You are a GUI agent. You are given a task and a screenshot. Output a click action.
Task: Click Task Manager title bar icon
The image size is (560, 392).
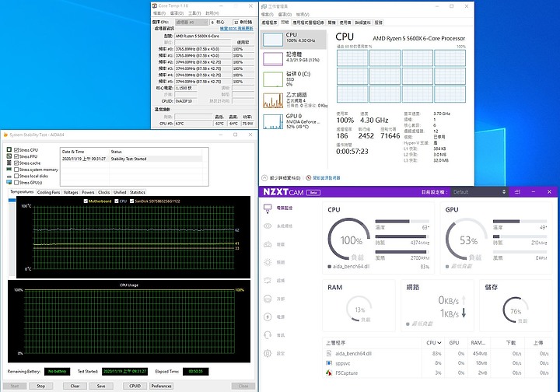[264, 6]
